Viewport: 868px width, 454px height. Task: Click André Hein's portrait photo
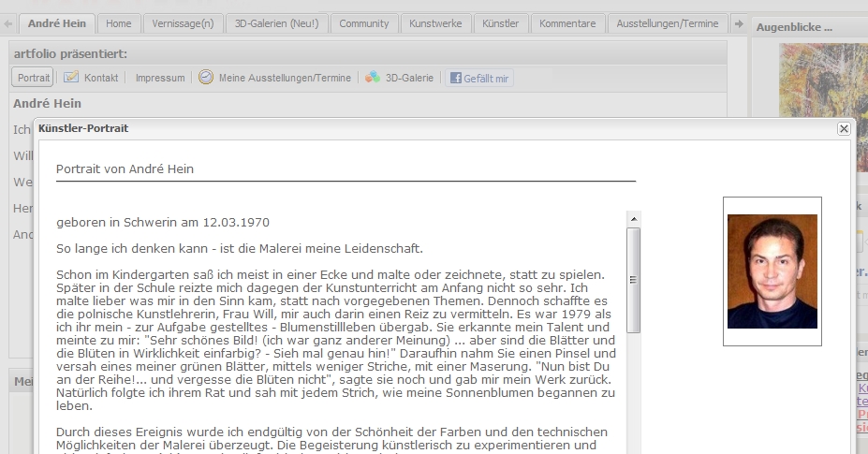pyautogui.click(x=772, y=271)
